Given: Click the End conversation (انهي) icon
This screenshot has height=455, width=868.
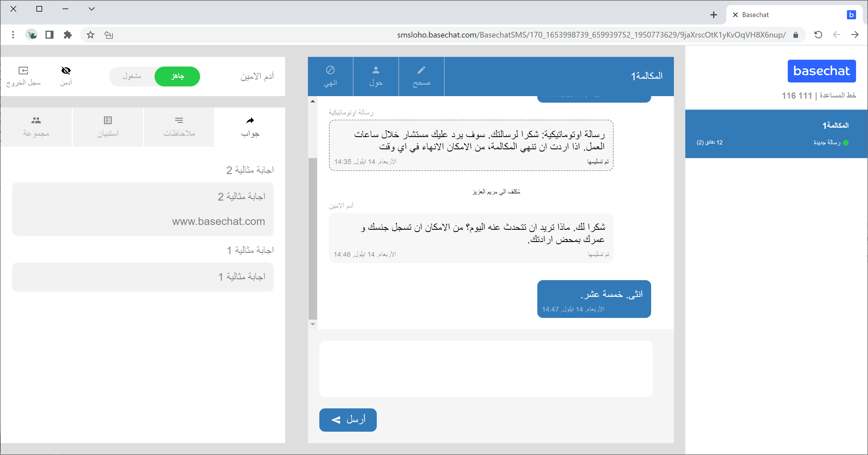Looking at the screenshot, I should click(330, 70).
